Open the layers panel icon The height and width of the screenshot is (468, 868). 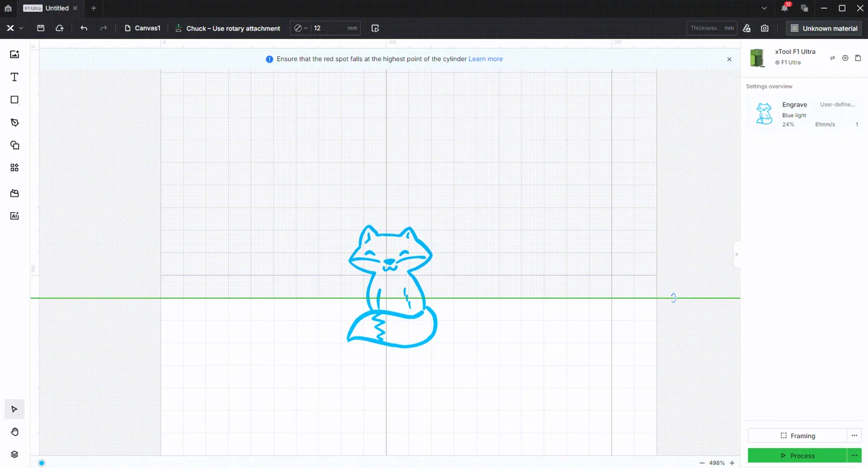(14, 454)
